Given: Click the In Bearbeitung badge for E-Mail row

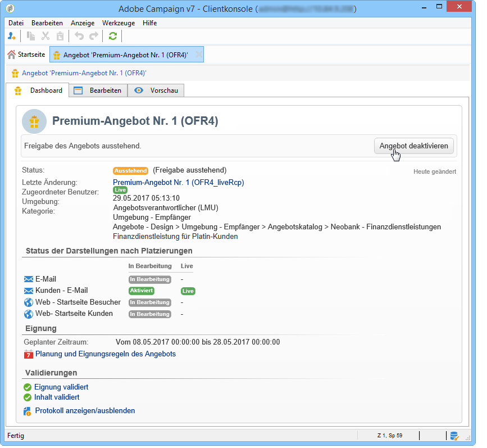Looking at the screenshot, I should [150, 279].
